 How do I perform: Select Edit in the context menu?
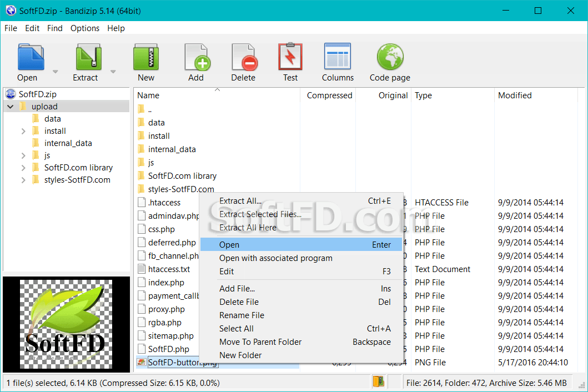tap(301, 271)
